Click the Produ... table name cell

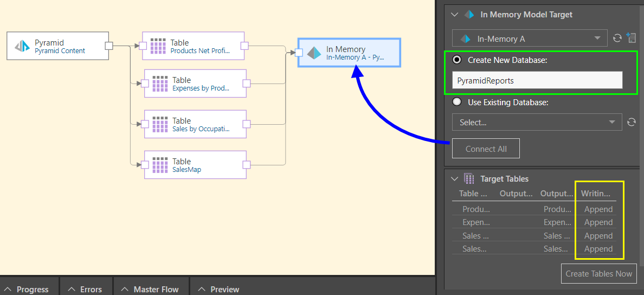click(476, 209)
